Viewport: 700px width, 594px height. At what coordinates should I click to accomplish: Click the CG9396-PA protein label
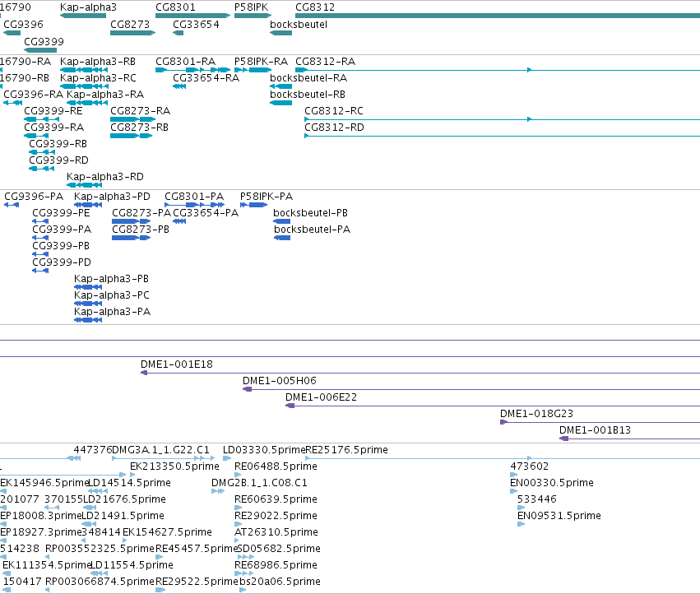[34, 196]
